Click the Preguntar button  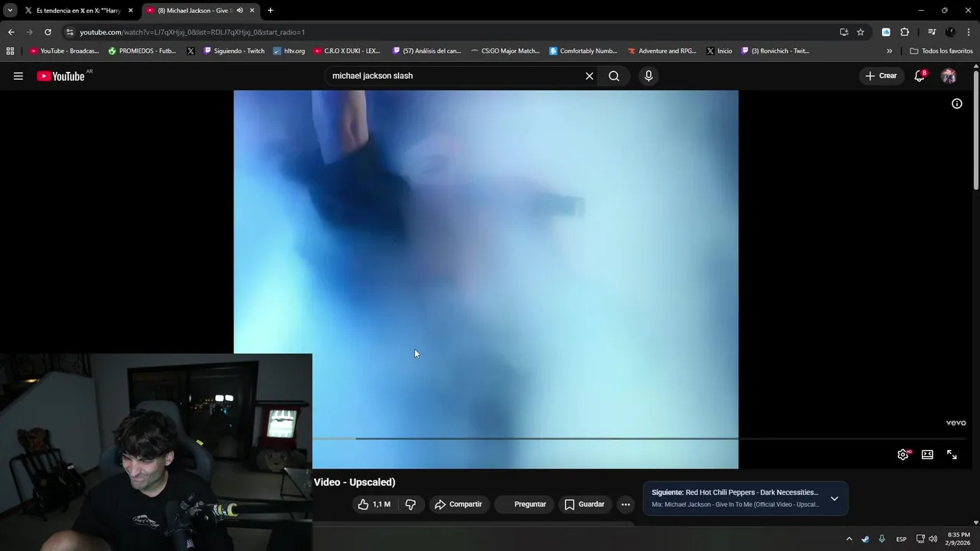click(x=524, y=504)
